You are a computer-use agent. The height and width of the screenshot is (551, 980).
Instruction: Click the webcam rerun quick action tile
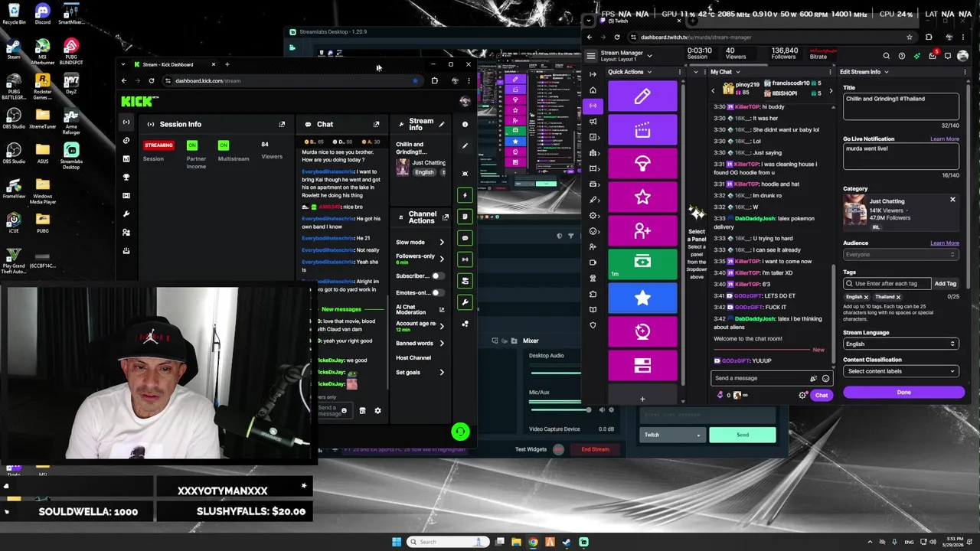pos(642,331)
